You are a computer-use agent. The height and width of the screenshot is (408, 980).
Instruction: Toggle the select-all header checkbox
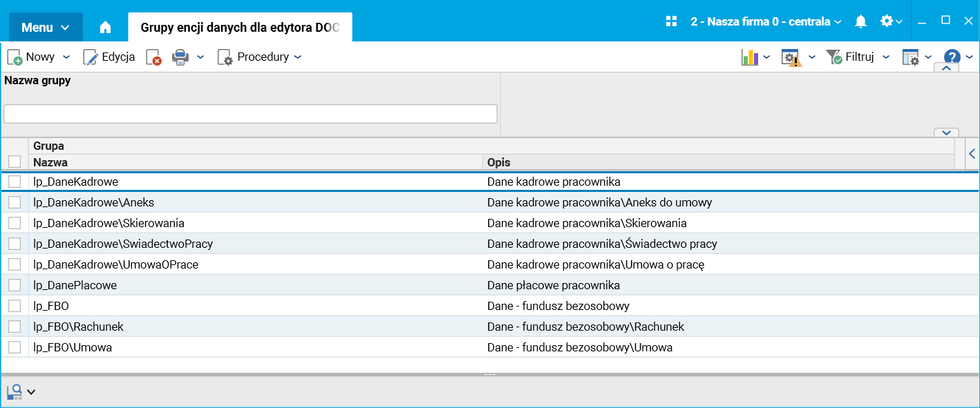(x=15, y=162)
